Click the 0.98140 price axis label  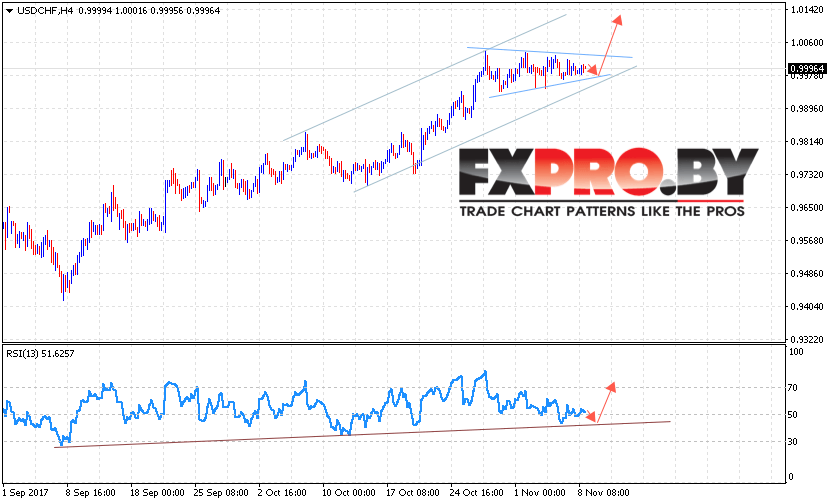807,142
